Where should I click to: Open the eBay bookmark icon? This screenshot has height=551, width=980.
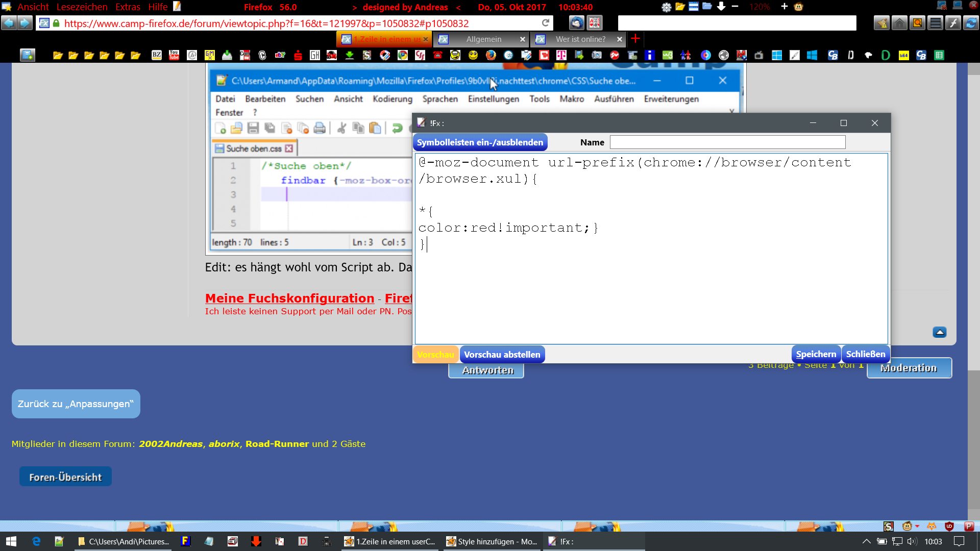click(x=280, y=55)
